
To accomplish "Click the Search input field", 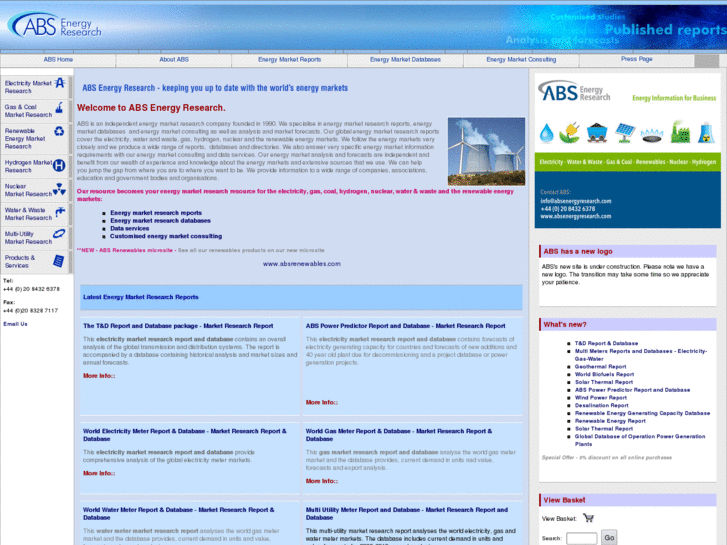I will click(x=581, y=539).
